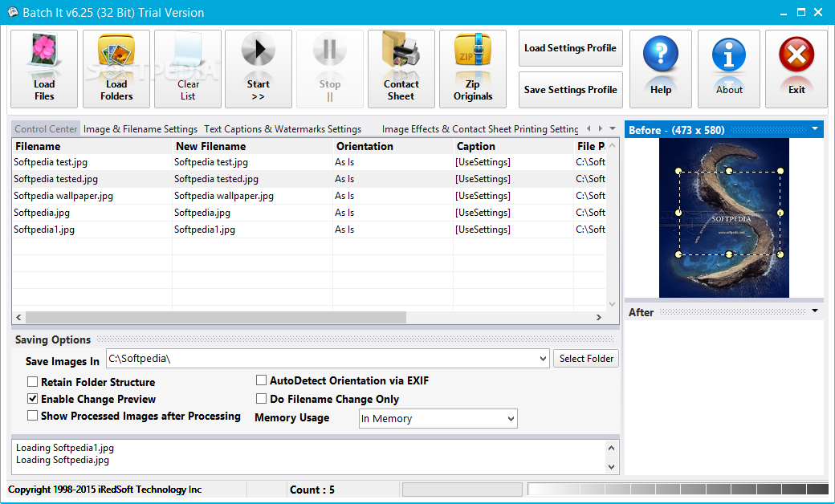Viewport: 835px width, 504px height.
Task: Open the Memory Usage dropdown
Action: pyautogui.click(x=511, y=419)
